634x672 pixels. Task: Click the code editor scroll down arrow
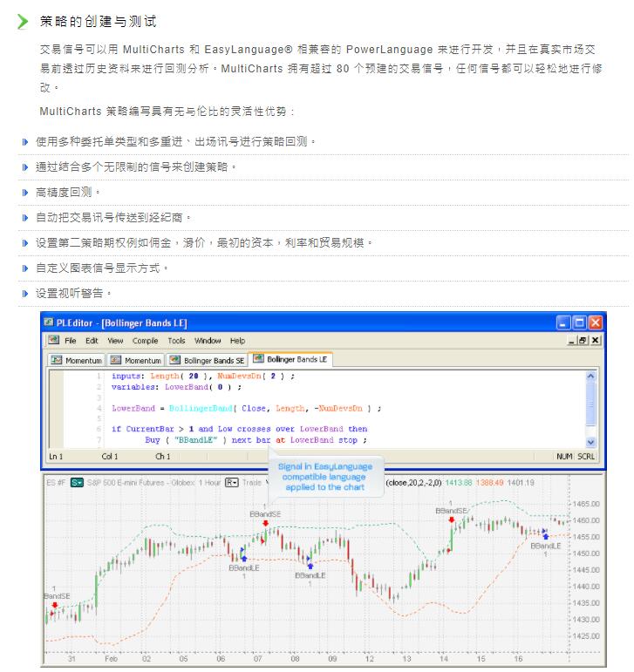pos(590,442)
